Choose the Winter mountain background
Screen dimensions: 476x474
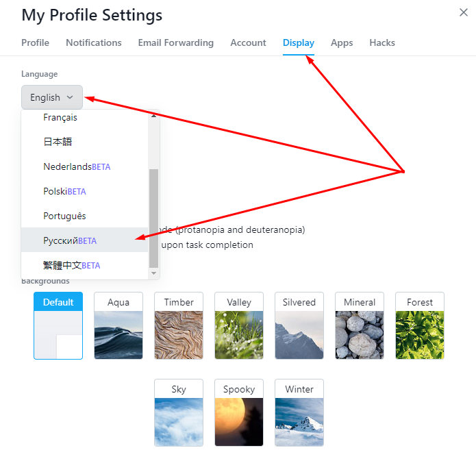tap(299, 412)
